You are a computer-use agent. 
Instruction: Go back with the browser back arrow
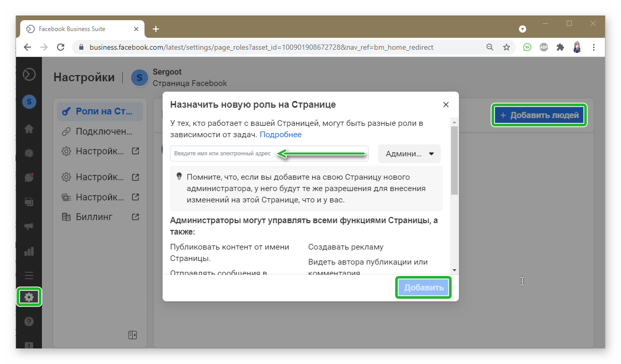point(27,47)
